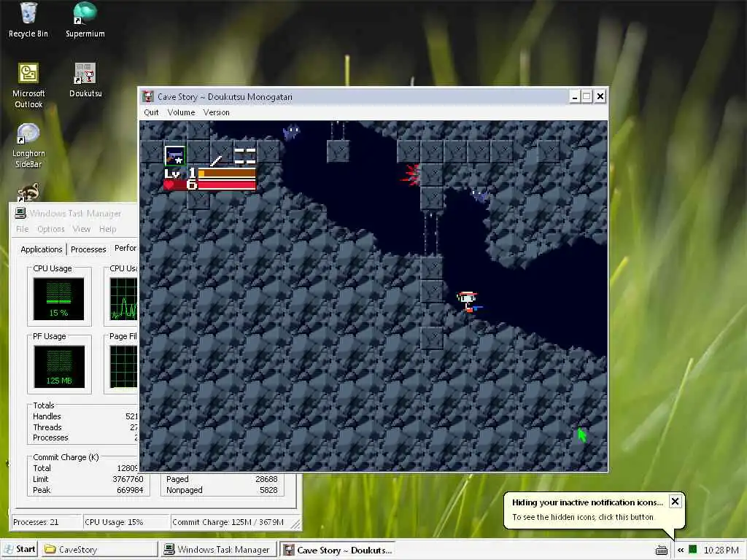Click the Threads row in Totals

85,427
